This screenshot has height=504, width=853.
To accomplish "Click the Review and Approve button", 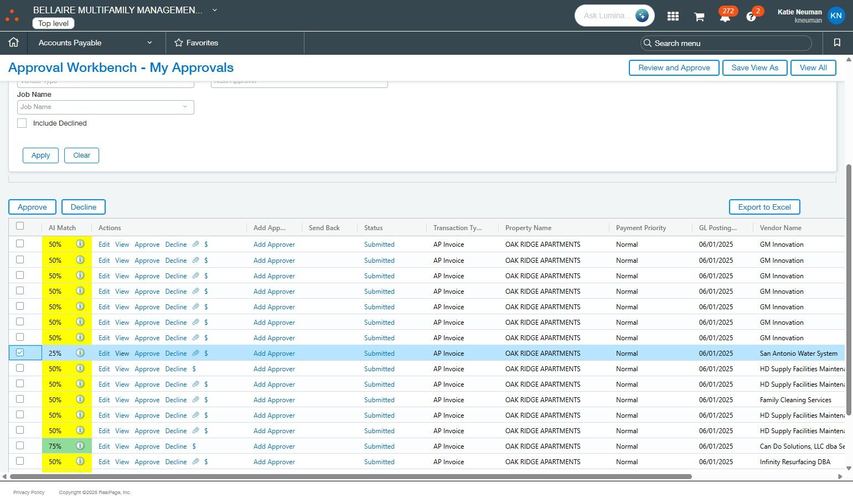I will 674,67.
